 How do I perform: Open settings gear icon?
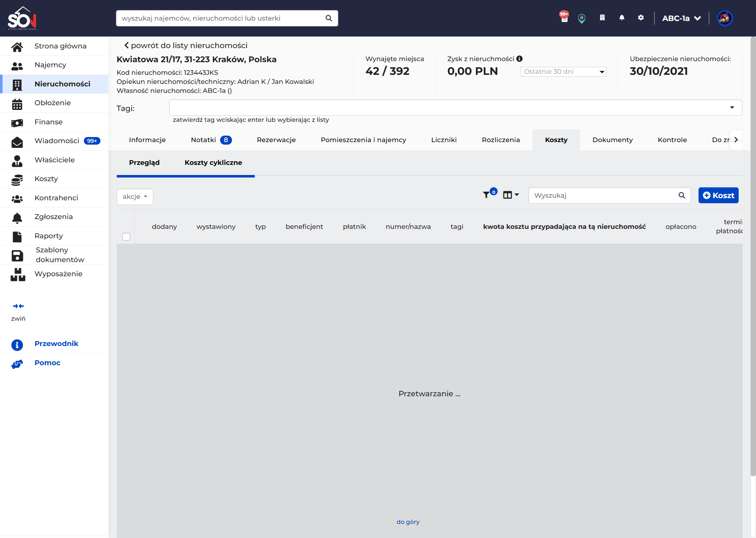click(x=641, y=17)
